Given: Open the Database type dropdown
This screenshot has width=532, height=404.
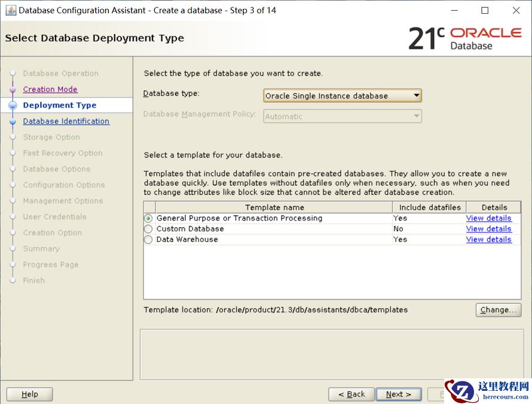Looking at the screenshot, I should point(343,96).
